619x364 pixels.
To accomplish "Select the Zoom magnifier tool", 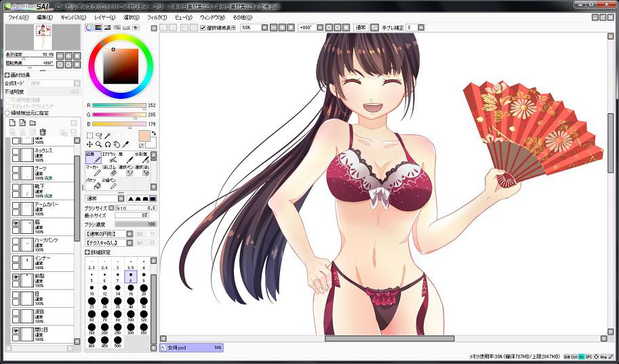I will click(x=99, y=144).
